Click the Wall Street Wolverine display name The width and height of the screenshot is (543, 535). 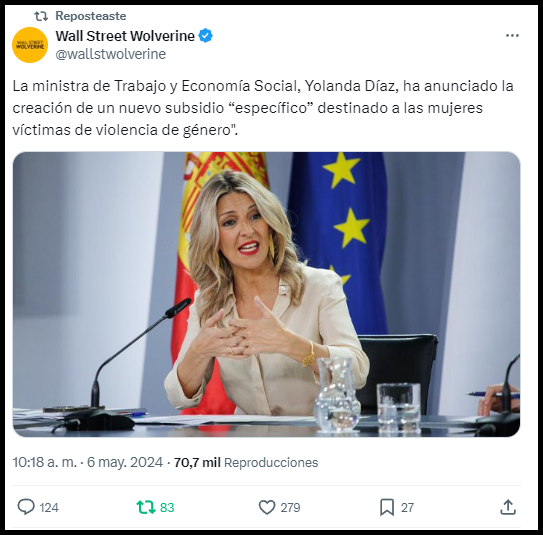125,36
